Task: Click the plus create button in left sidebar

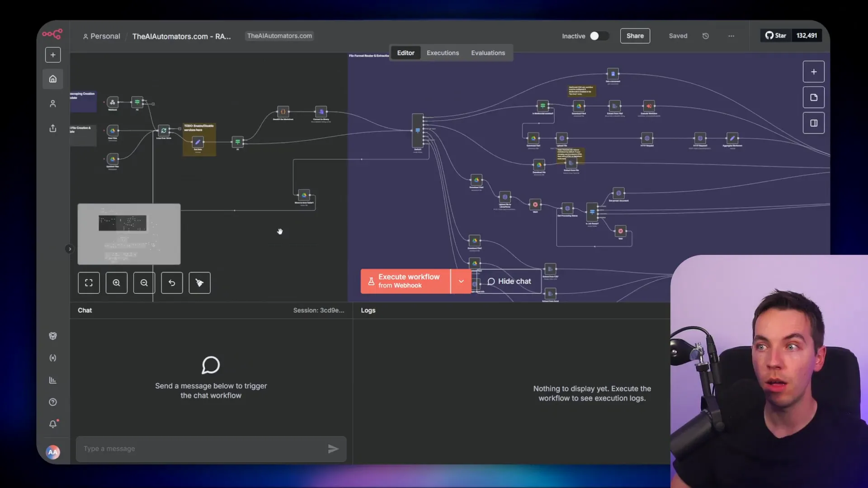Action: pos(53,55)
